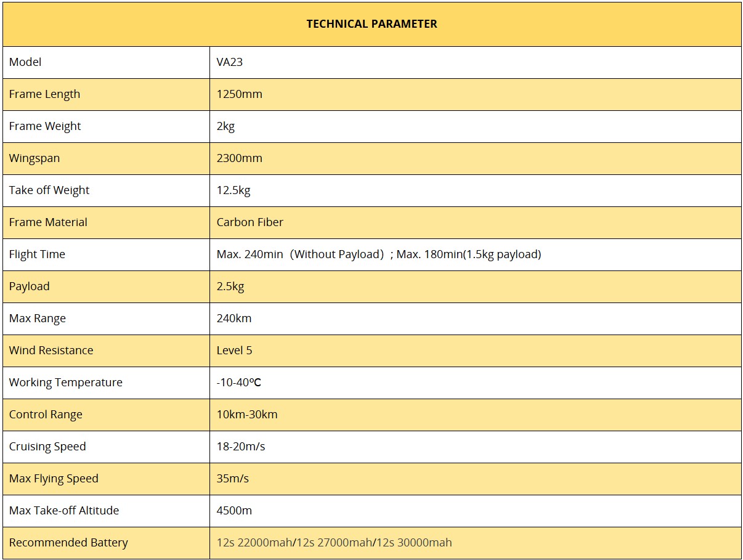Select the Model value VA23
This screenshot has width=743, height=560.
click(x=230, y=62)
